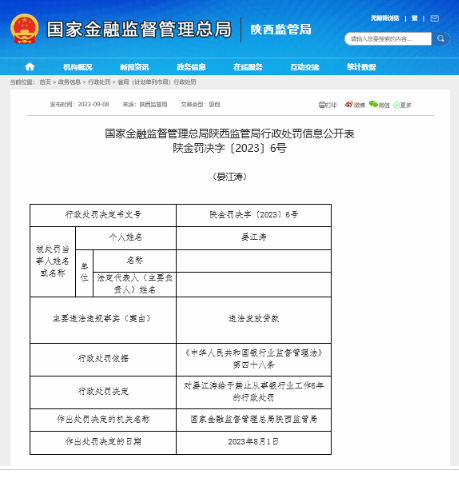This screenshot has width=459, height=477.
Task: Click value 国家金融监督管理总局陕西监管局 in table
Action: point(254,420)
